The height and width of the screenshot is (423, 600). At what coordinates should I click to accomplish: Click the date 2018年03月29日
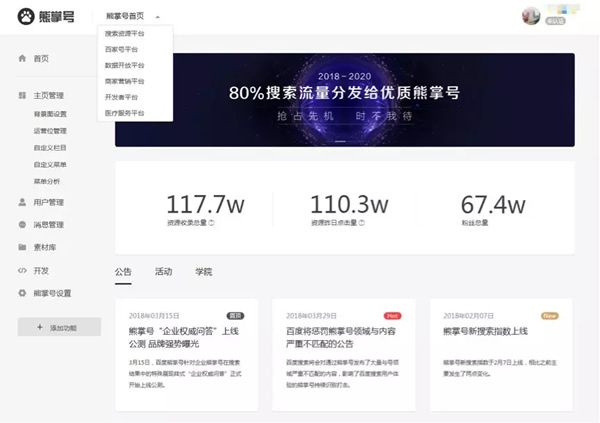[x=311, y=316]
